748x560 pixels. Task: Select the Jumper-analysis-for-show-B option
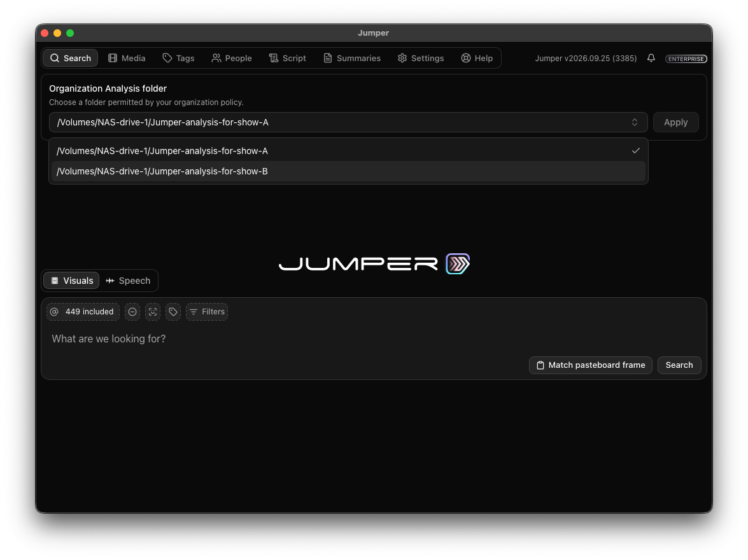(348, 171)
